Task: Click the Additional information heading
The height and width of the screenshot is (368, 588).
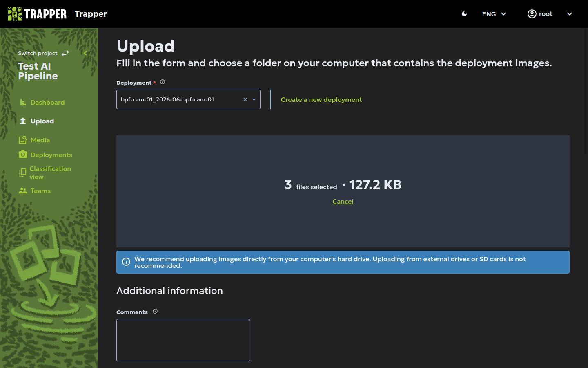Action: 169,291
